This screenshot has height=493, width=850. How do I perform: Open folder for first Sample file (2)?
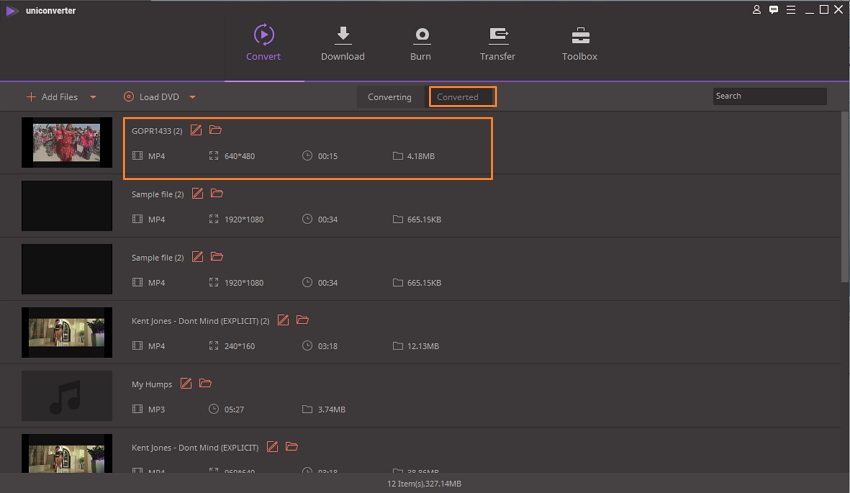217,193
